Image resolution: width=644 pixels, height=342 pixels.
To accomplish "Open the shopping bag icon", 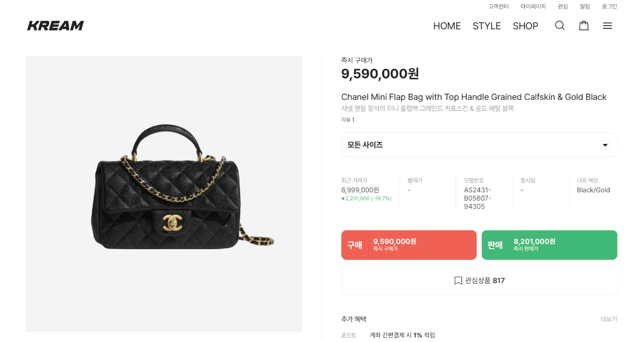I will (584, 26).
